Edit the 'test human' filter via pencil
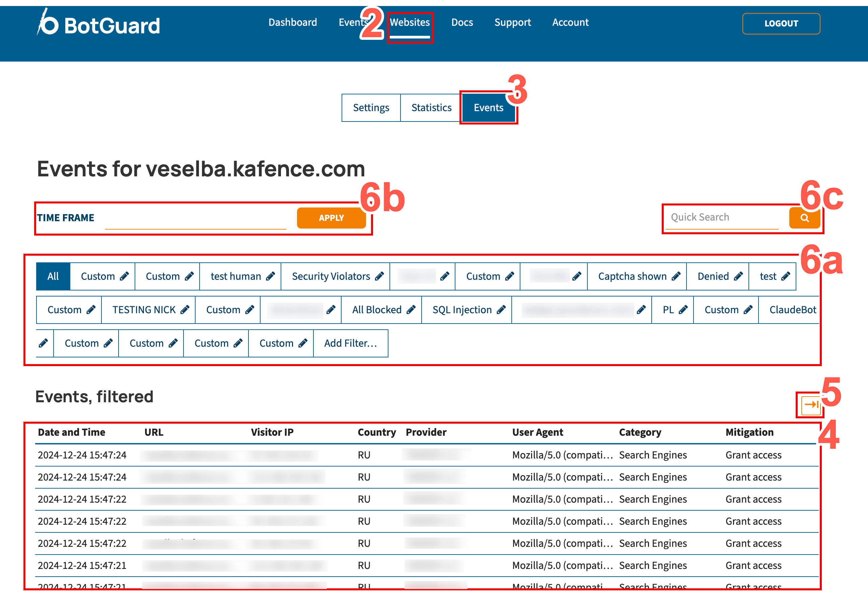Screen dimensions: 868x591 click(270, 276)
